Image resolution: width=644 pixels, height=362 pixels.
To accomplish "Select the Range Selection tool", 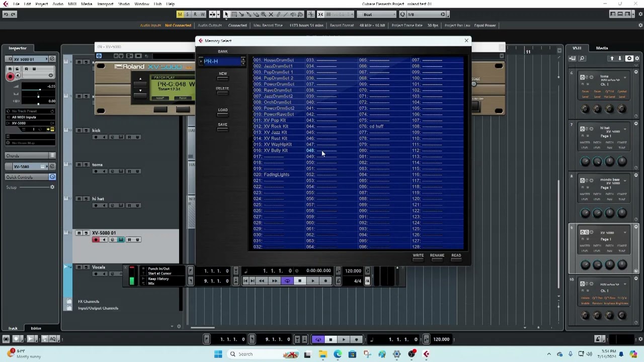I will click(234, 14).
